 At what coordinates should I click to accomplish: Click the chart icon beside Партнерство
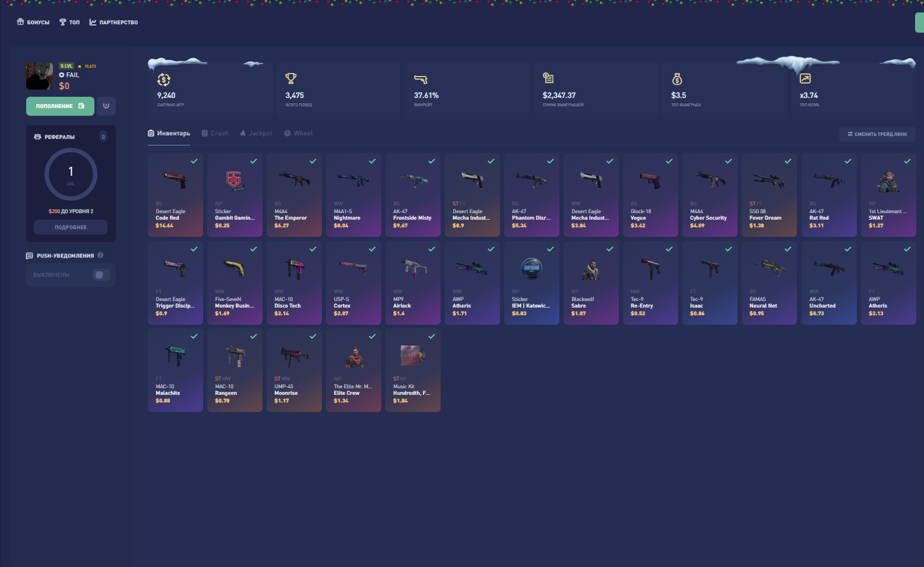pyautogui.click(x=93, y=22)
